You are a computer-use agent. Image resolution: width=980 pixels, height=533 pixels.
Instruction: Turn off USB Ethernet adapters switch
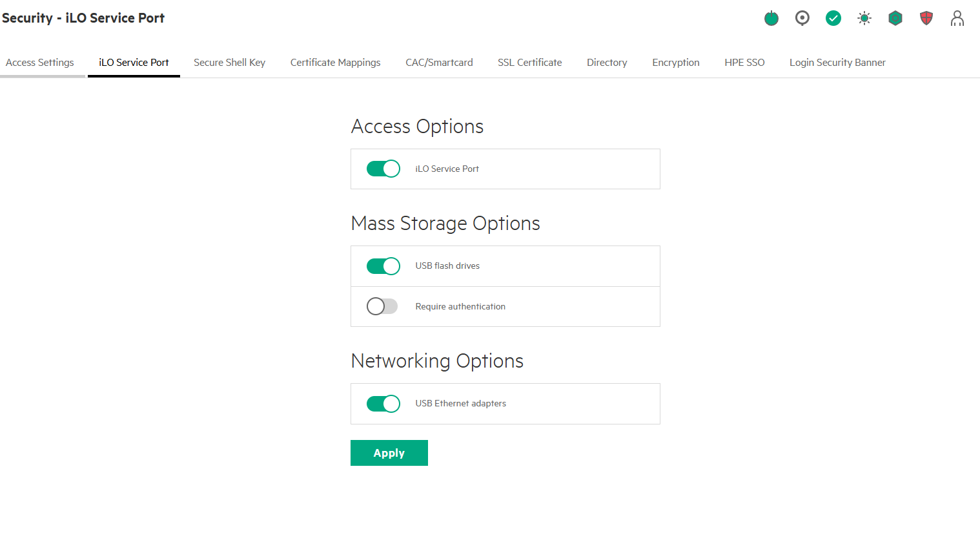[383, 403]
